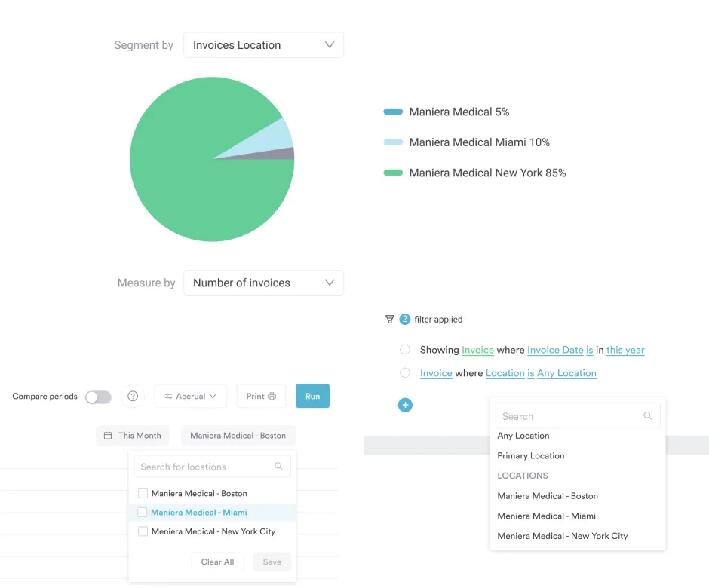Viewport: 709px width, 588px height.
Task: Open the Number of invoices measure dropdown
Action: 263,283
